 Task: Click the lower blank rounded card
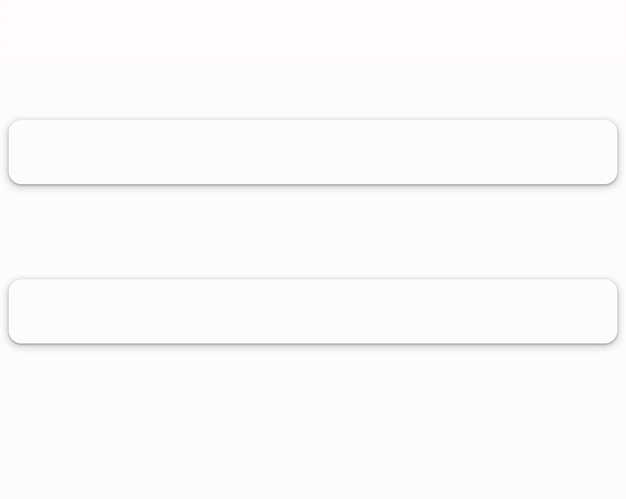tap(313, 311)
